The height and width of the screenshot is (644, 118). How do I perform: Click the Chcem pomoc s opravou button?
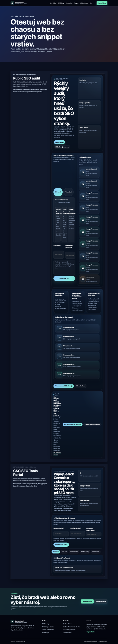tap(92, 424)
